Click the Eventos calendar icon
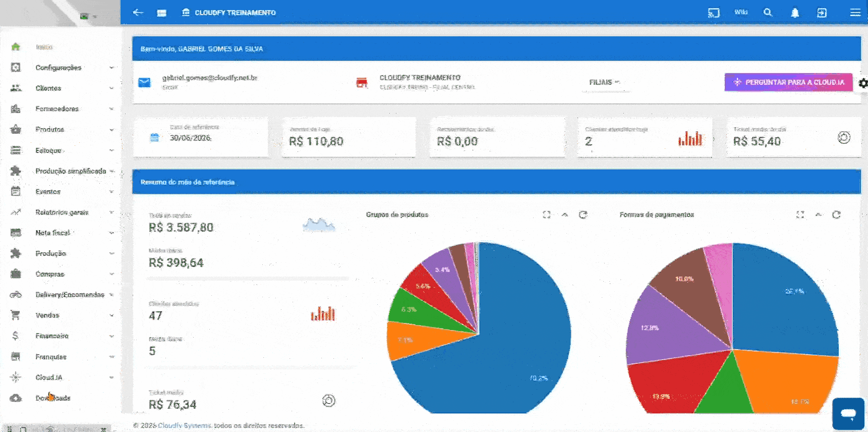This screenshot has height=432, width=868. coord(16,192)
